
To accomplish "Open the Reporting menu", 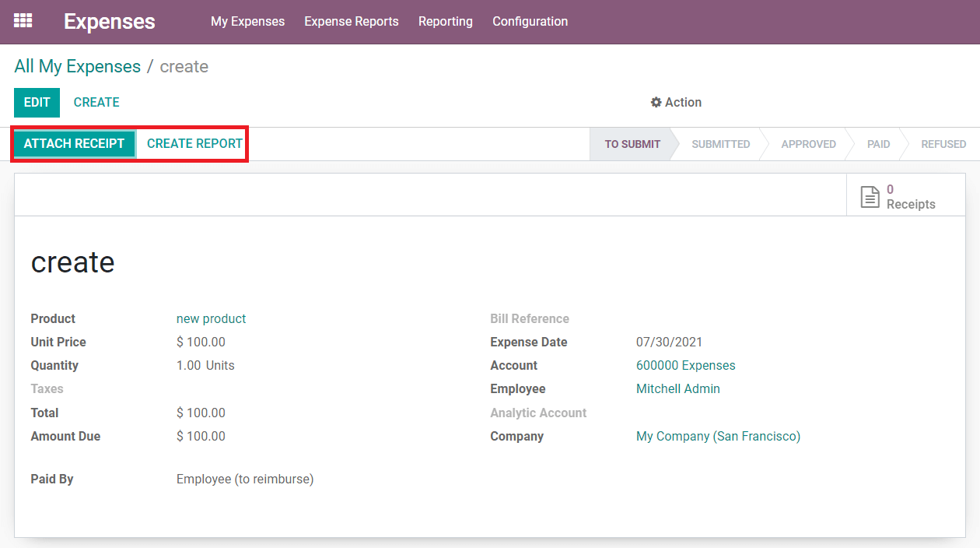I will pyautogui.click(x=446, y=22).
